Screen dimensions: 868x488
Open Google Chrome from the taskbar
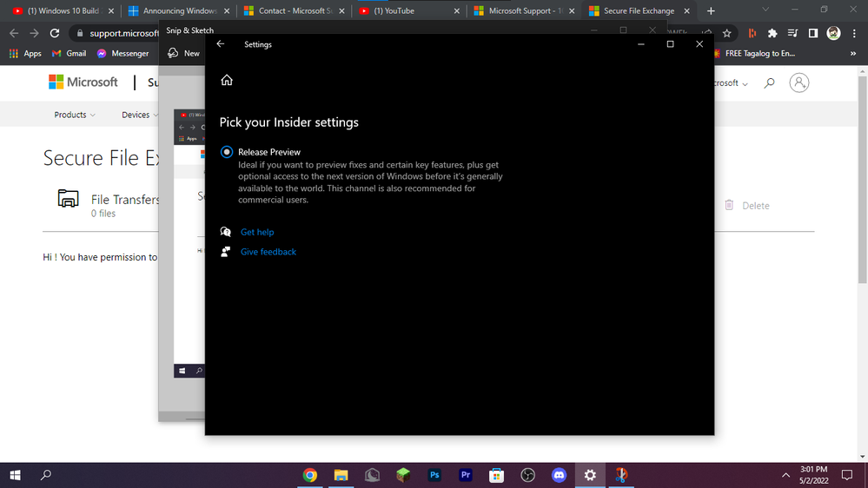(310, 475)
